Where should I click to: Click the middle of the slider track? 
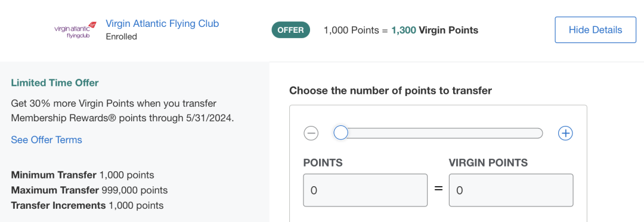(438, 133)
